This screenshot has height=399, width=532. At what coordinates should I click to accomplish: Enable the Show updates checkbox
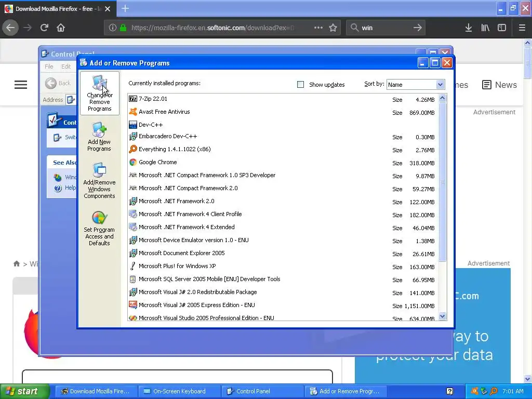point(301,85)
